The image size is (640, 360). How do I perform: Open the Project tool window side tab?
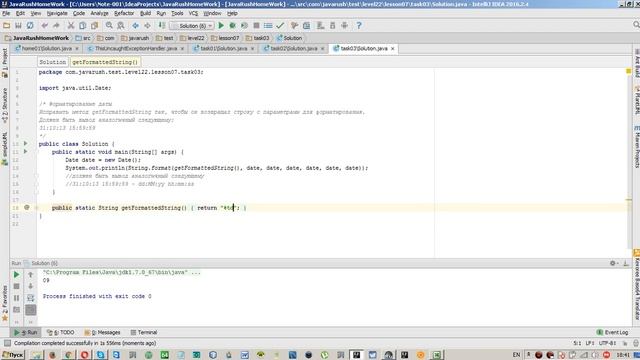pos(4,63)
